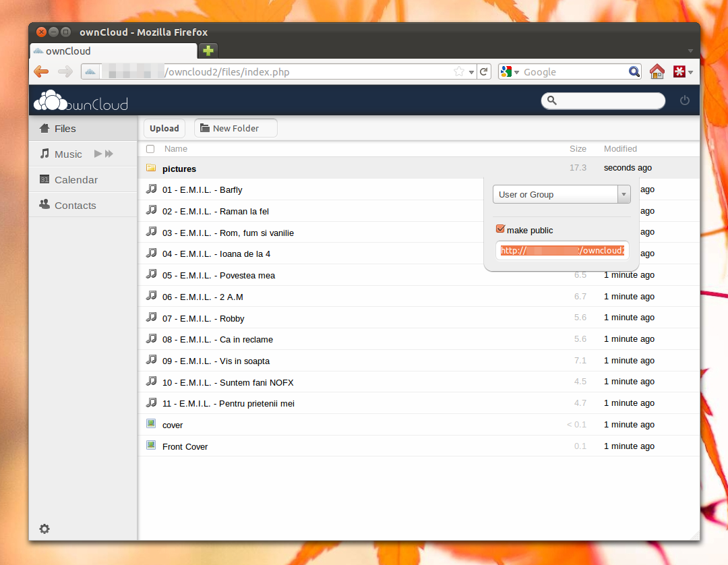Open file 08 - E.M.I.L. - Ca in reclame
Image resolution: width=728 pixels, height=565 pixels.
point(218,340)
